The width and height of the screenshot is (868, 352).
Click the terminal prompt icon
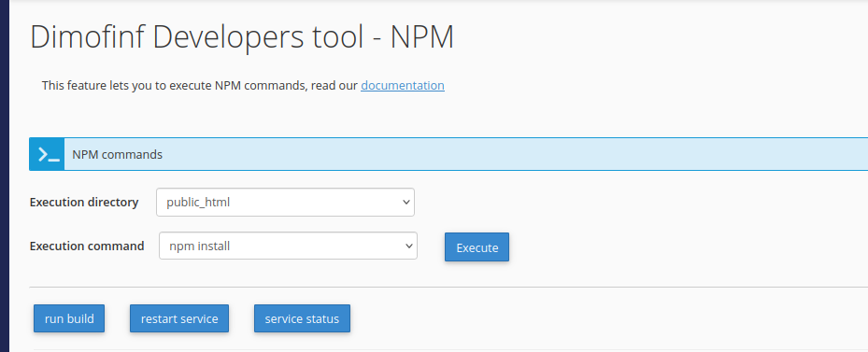point(47,154)
